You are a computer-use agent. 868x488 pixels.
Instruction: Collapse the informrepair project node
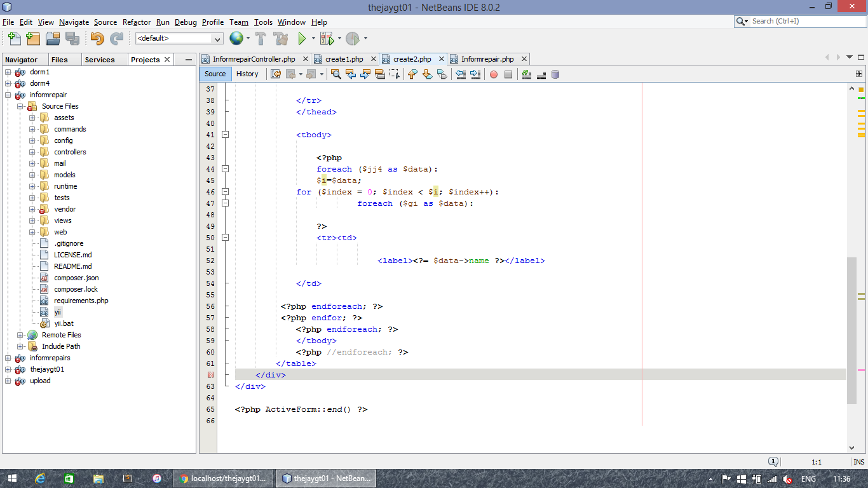[8, 95]
